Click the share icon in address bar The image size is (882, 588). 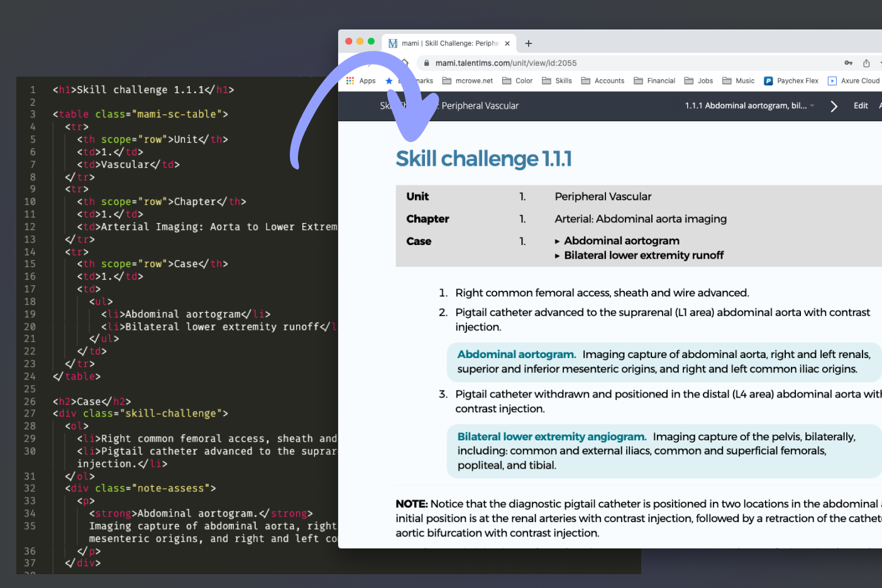866,63
